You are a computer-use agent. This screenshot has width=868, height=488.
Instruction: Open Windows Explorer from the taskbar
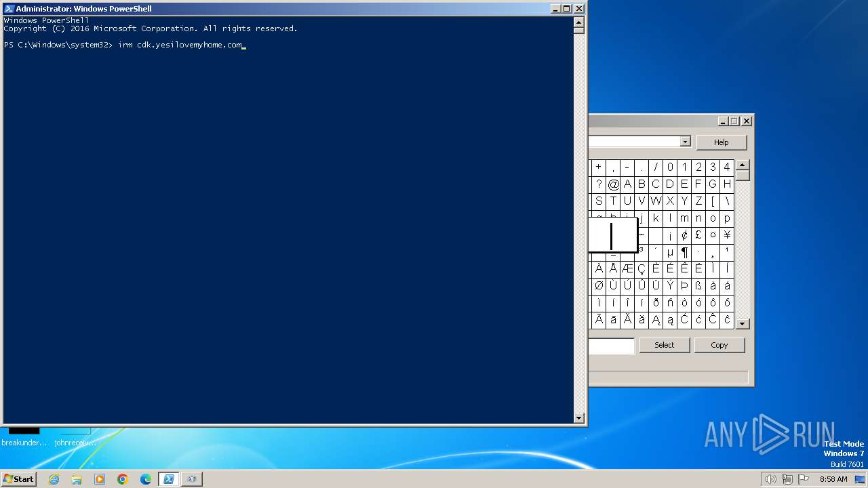77,479
